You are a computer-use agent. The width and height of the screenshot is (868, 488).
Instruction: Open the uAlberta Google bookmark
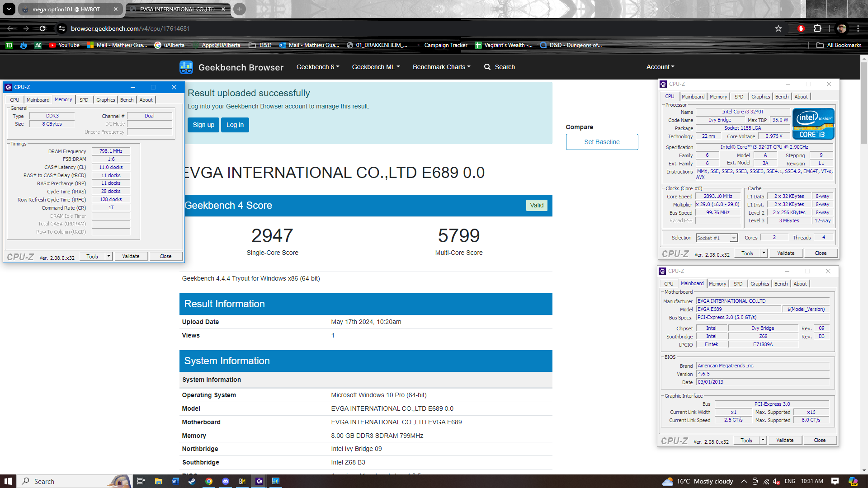tap(170, 45)
